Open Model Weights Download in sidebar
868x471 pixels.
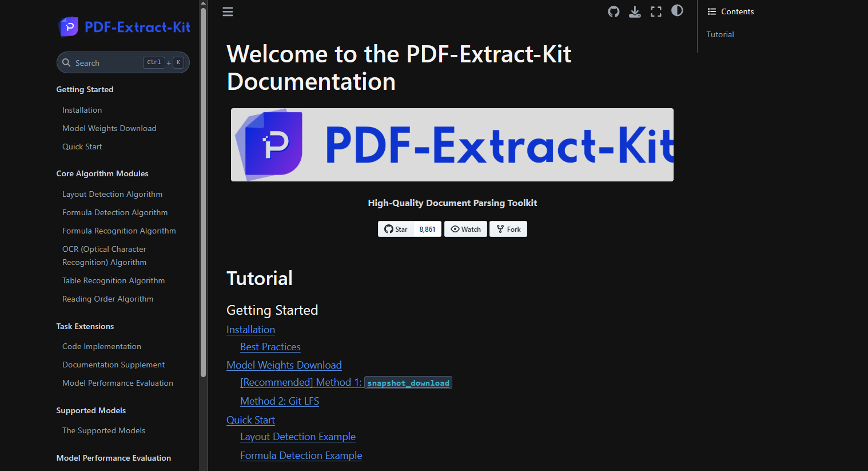pos(109,128)
